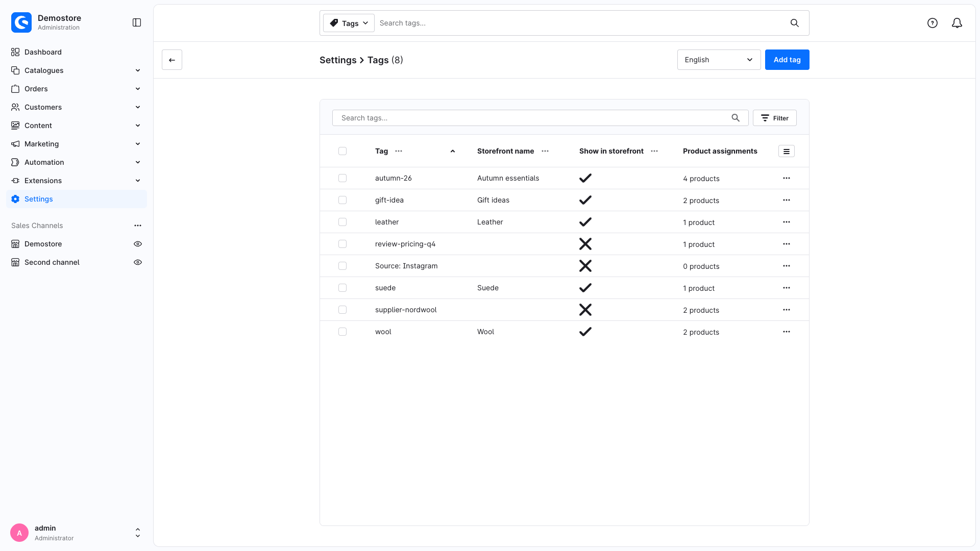Open the Filter button
This screenshot has height=551, width=980.
775,118
